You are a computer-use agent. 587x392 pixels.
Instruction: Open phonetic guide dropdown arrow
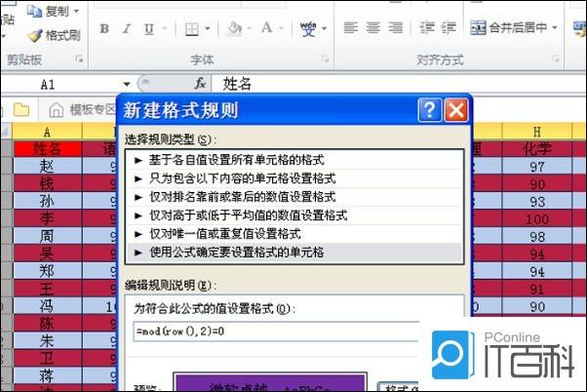point(324,29)
